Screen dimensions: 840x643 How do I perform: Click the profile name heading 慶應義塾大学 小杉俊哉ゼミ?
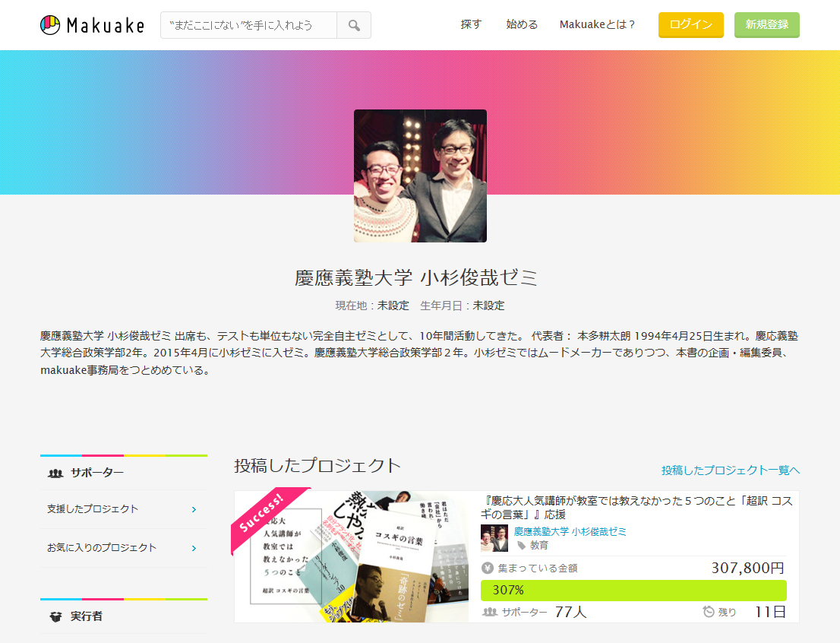pos(416,277)
